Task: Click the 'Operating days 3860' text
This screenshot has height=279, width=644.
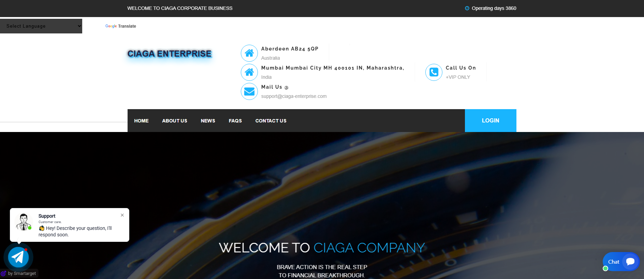Action: tap(494, 8)
